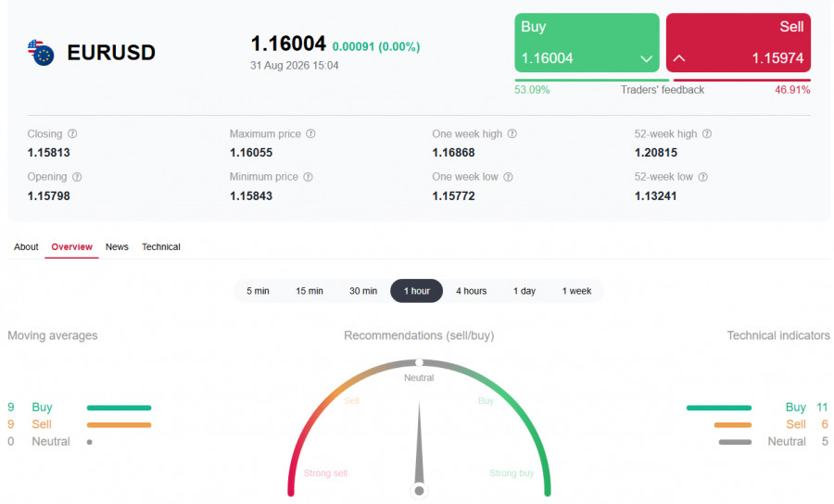The width and height of the screenshot is (834, 504).
Task: Select the 30 min timeframe
Action: 363,291
